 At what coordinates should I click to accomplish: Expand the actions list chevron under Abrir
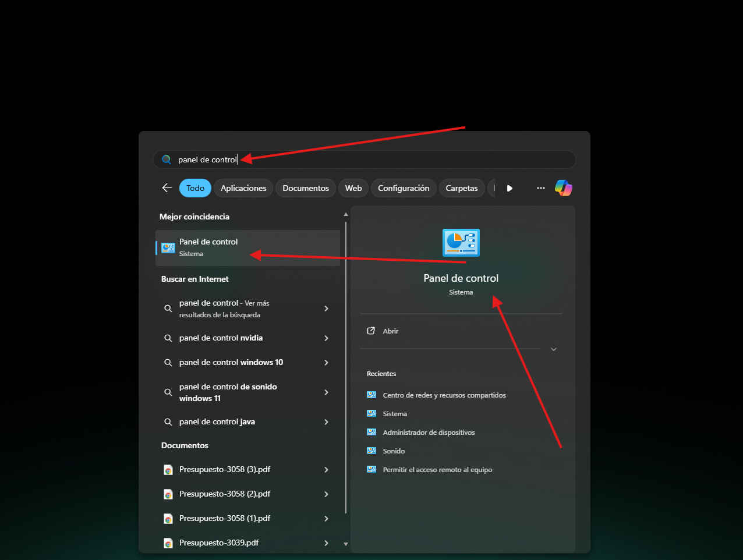click(554, 349)
